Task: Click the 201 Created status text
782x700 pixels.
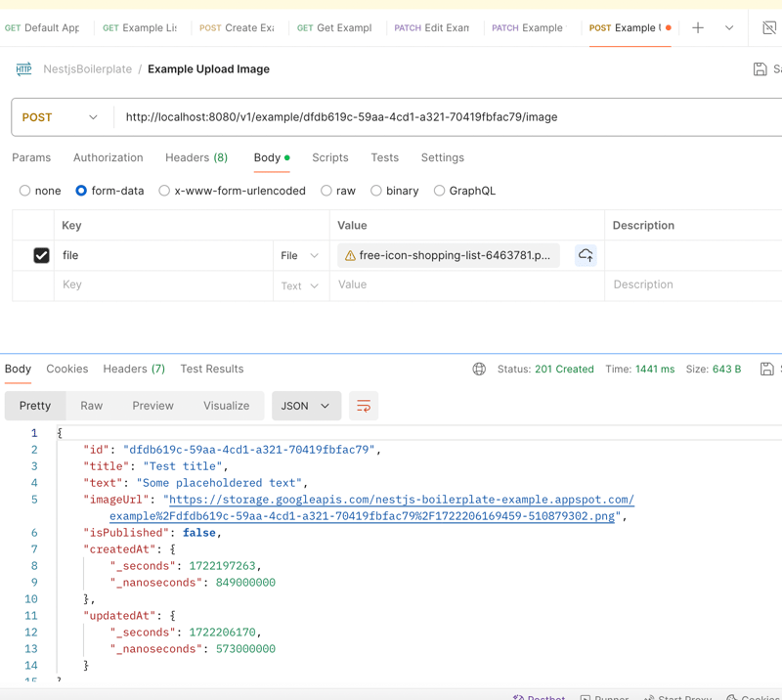Action: pos(564,370)
